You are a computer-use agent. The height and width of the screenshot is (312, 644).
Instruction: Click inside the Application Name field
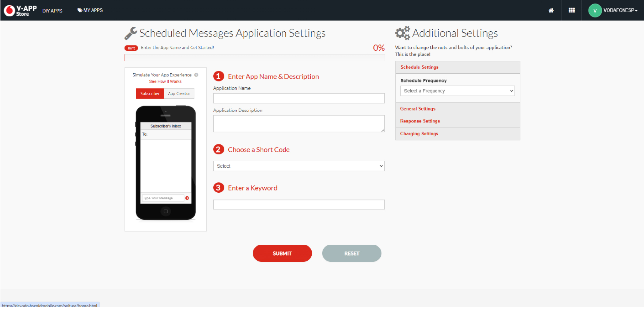[298, 98]
